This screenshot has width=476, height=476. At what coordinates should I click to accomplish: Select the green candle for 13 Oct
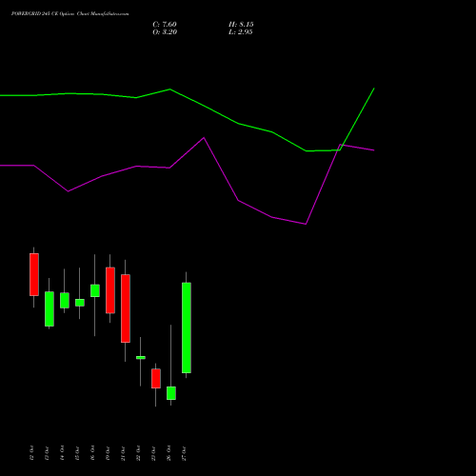pos(50,308)
